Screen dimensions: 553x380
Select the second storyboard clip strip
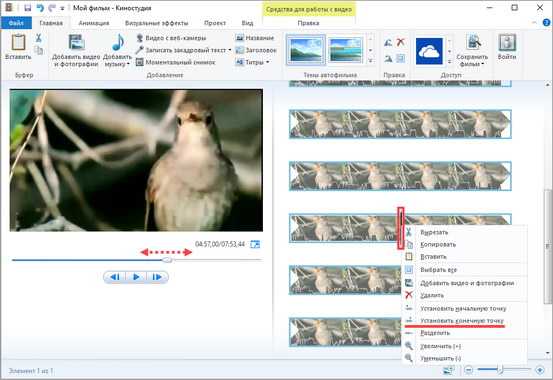point(400,124)
